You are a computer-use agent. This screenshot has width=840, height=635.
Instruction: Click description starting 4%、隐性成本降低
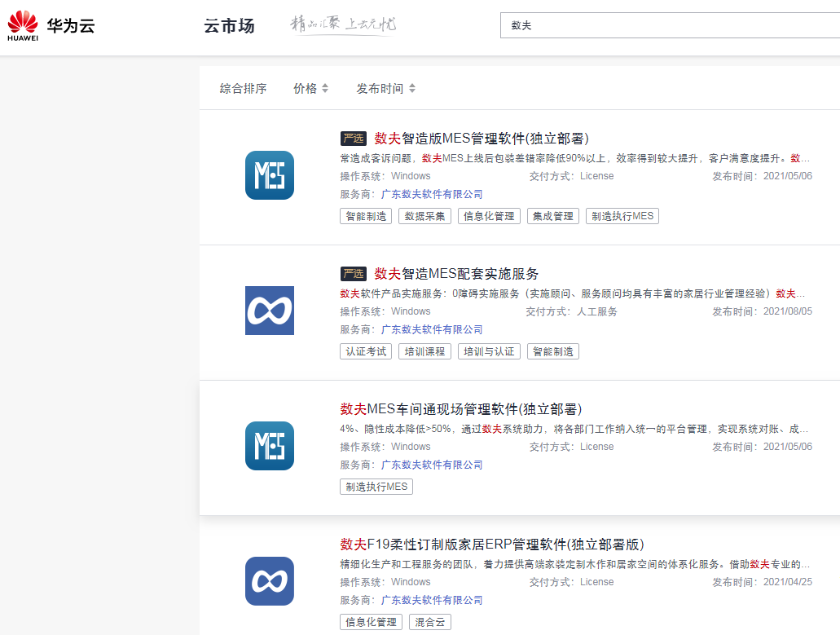[574, 429]
